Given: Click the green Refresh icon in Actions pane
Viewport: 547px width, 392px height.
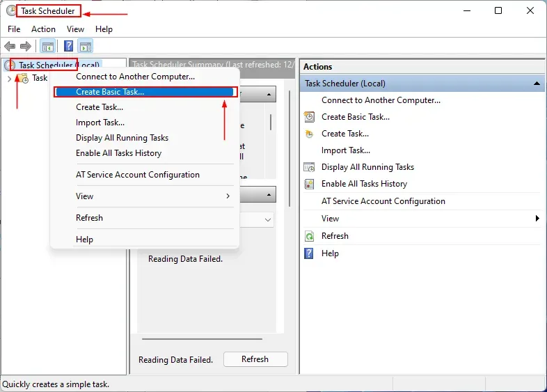Looking at the screenshot, I should pyautogui.click(x=310, y=236).
